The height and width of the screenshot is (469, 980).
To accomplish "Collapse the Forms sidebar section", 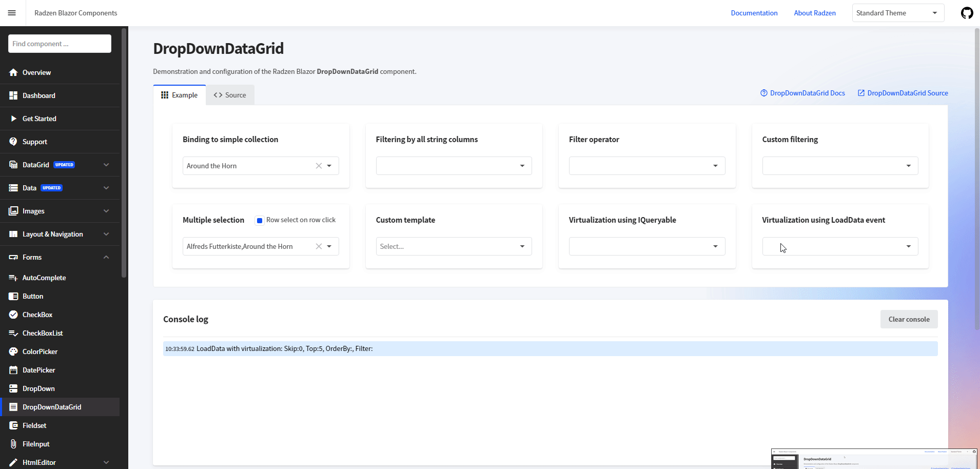I will click(106, 257).
